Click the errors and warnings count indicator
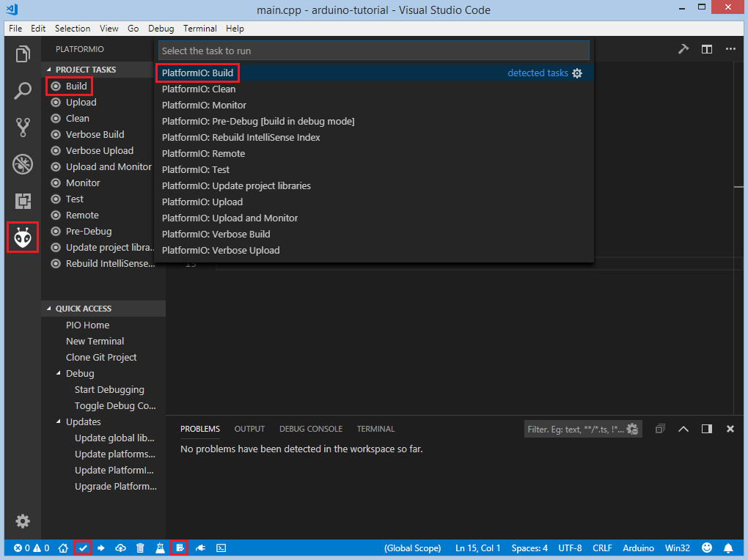Image resolution: width=748 pixels, height=560 pixels. point(32,548)
